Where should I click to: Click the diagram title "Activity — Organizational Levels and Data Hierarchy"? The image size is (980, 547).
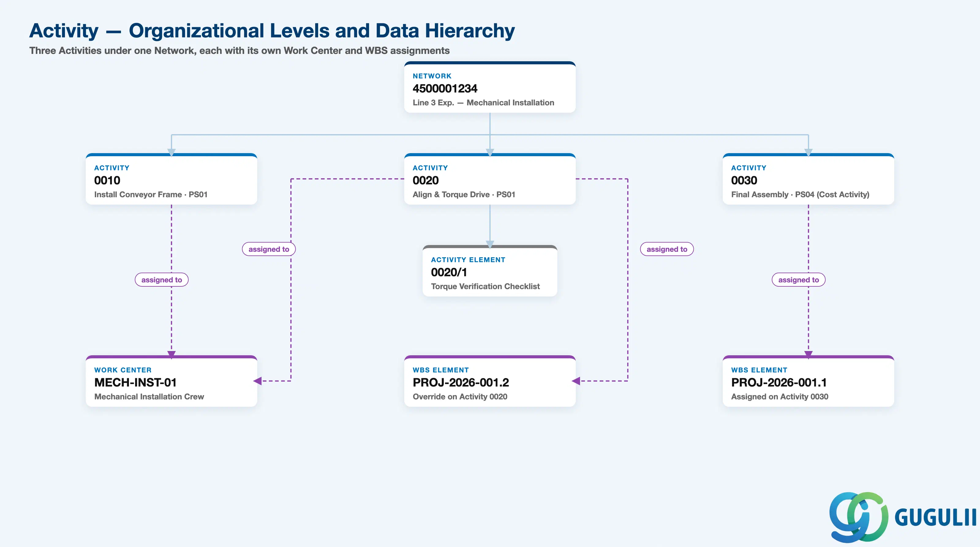pos(272,30)
